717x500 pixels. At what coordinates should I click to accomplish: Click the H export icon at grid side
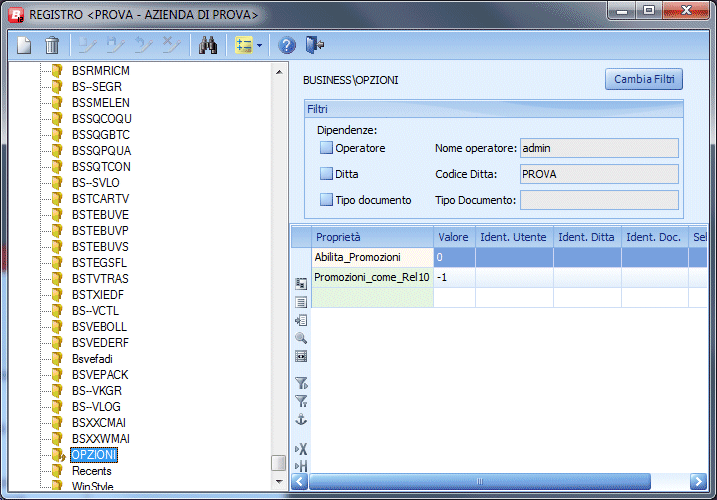301,466
